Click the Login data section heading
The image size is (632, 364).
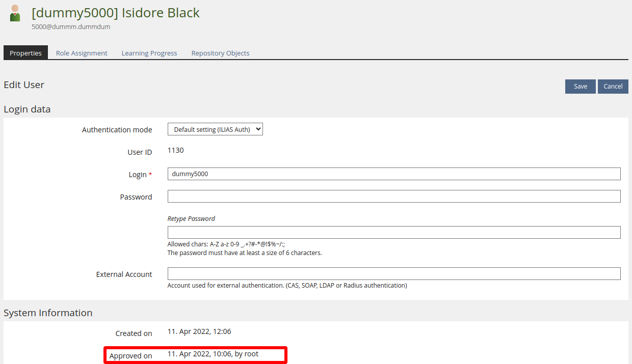(x=27, y=109)
